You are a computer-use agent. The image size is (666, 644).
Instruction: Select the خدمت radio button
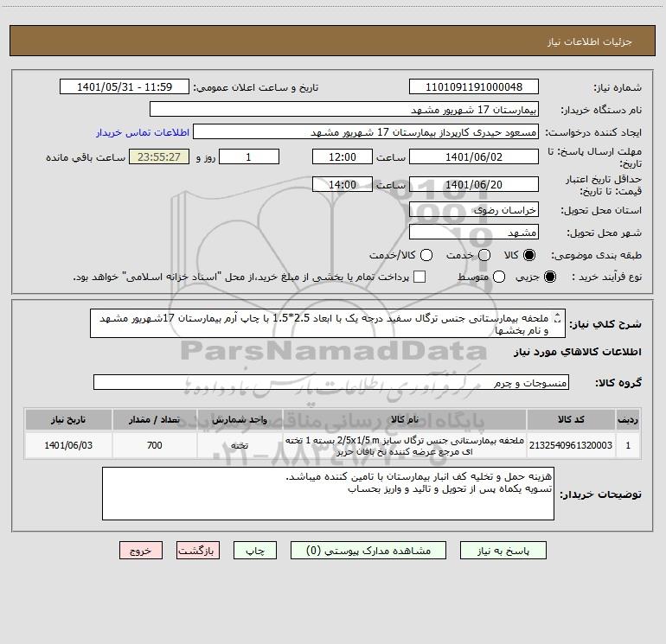(x=484, y=255)
